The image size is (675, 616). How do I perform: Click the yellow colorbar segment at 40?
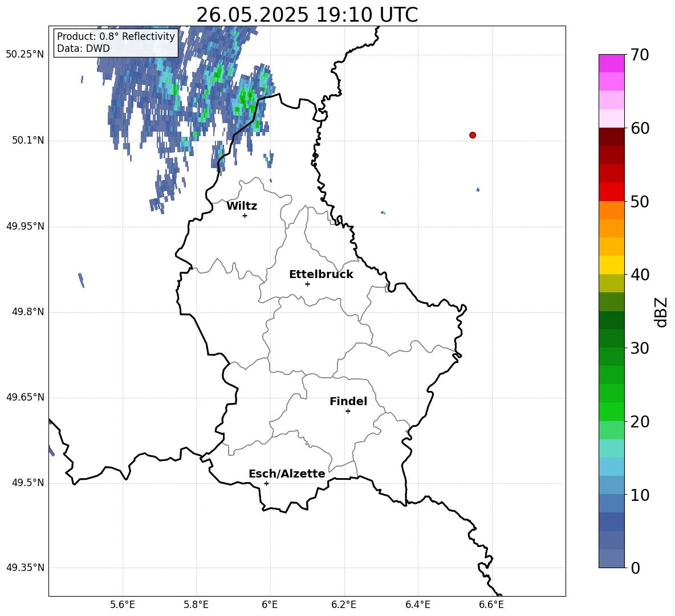(612, 265)
